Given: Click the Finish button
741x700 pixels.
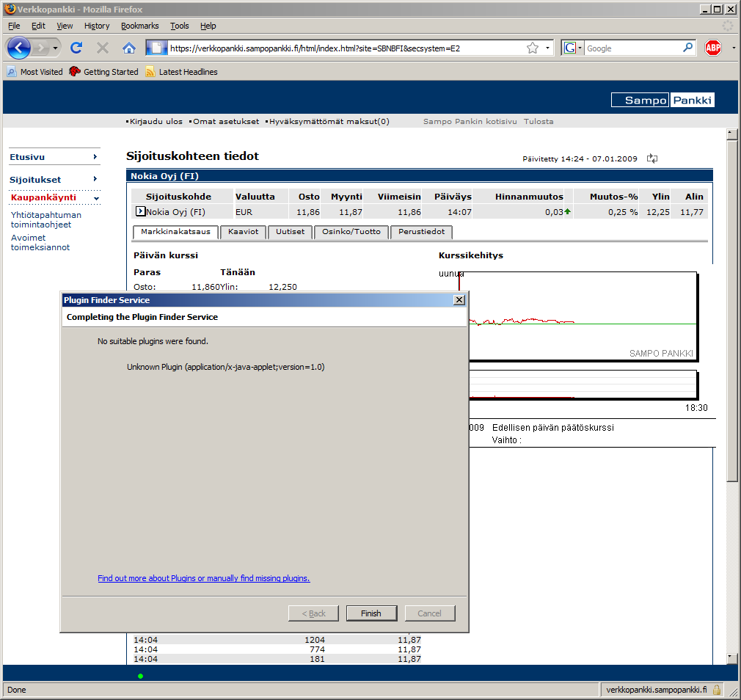Looking at the screenshot, I should (x=371, y=613).
